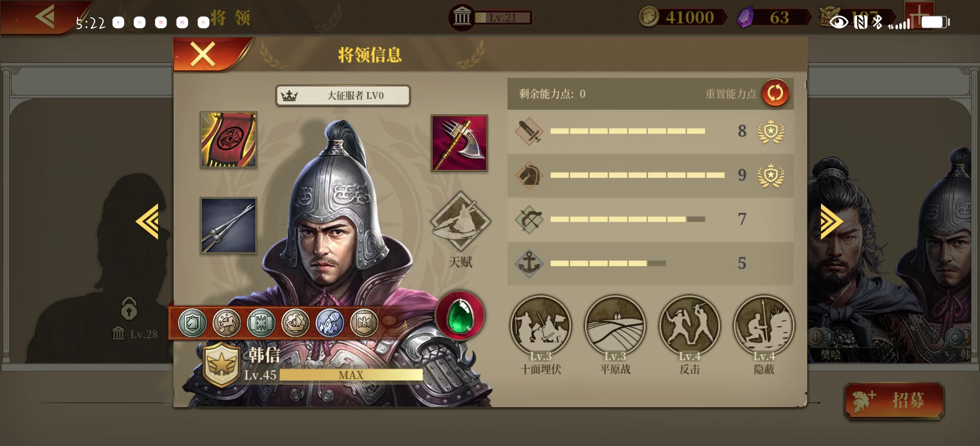Tap the back arrow to leave generals screen
Viewport: 980px width, 446px height.
(x=45, y=17)
